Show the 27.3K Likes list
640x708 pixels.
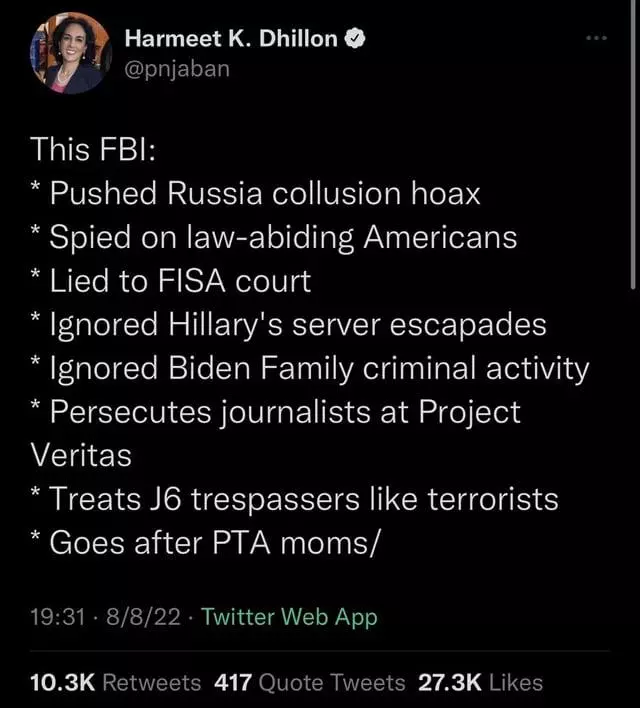480,682
